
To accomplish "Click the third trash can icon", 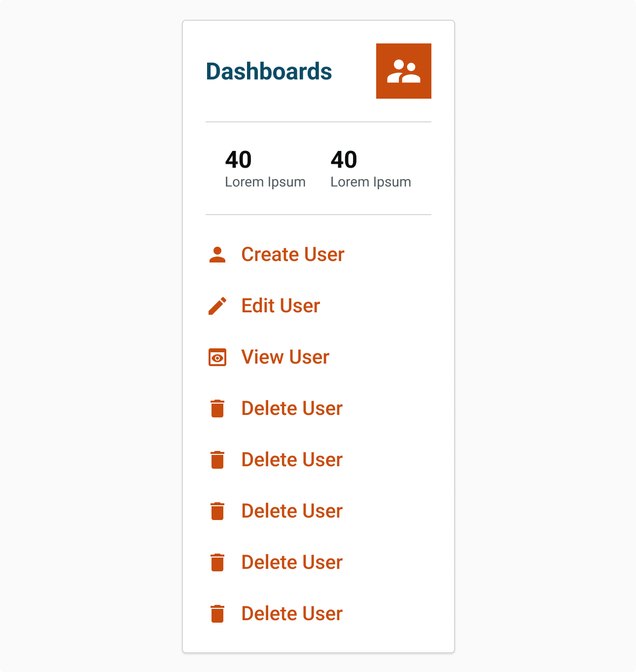I will [217, 511].
